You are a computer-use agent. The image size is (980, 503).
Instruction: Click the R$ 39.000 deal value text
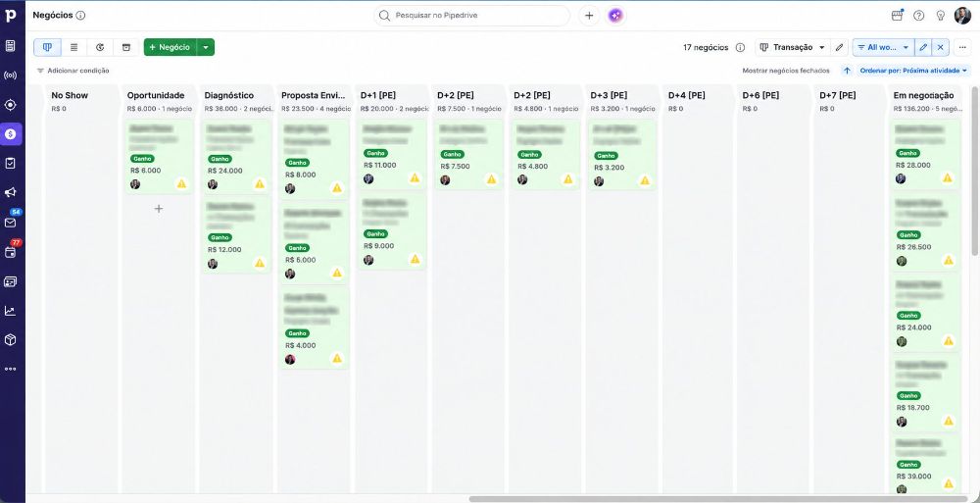coord(913,477)
